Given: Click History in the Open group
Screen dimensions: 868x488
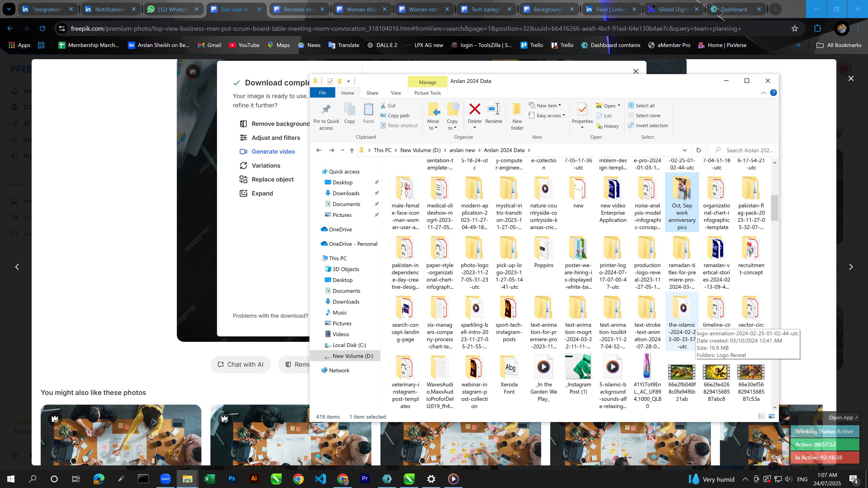Looking at the screenshot, I should click(608, 126).
